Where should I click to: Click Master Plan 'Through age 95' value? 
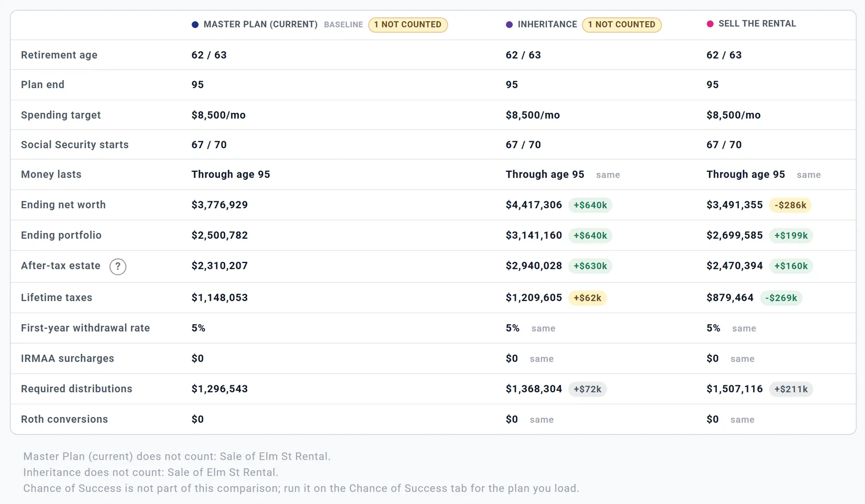[x=230, y=174]
